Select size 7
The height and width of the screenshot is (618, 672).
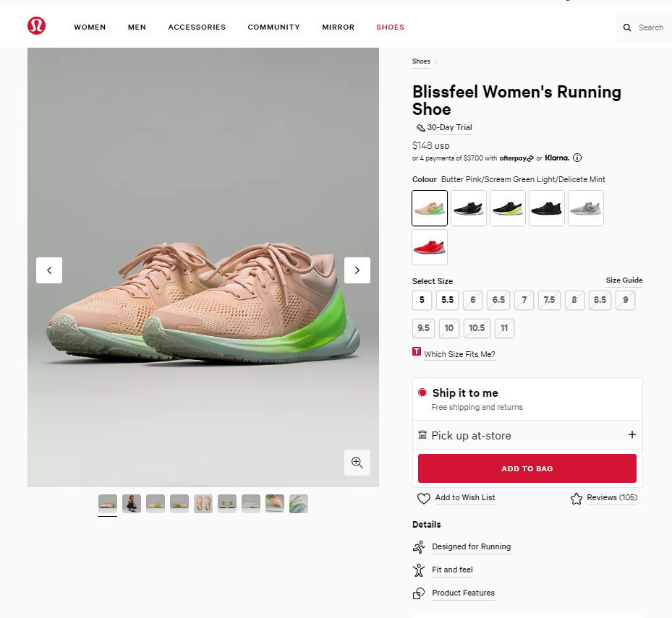[524, 300]
